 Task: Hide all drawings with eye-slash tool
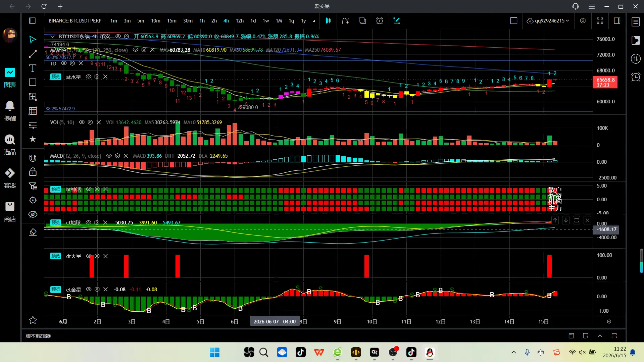coord(33,214)
